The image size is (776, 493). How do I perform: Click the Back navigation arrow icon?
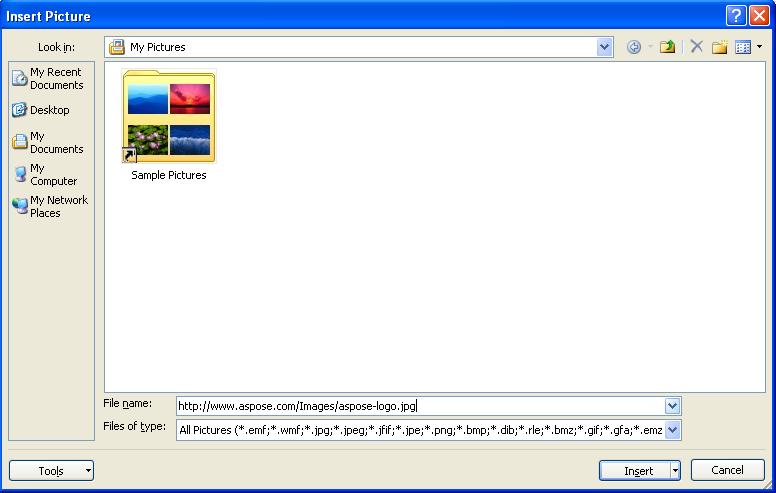[x=633, y=47]
